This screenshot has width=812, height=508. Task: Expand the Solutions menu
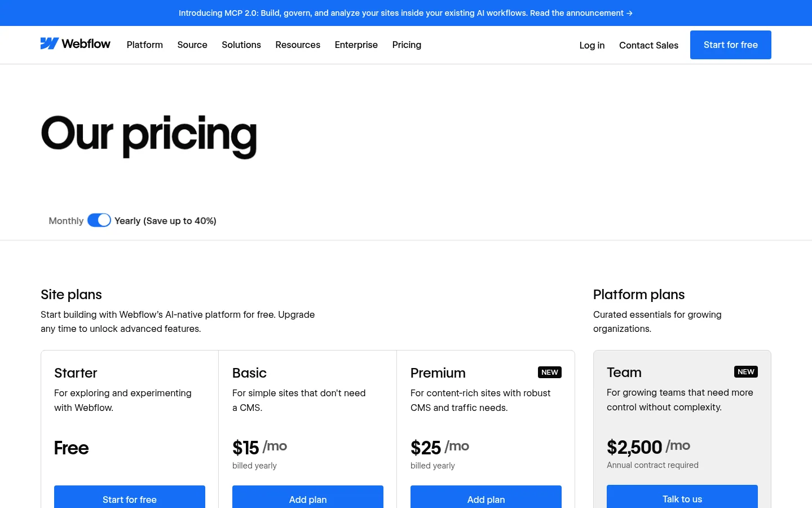(x=241, y=45)
